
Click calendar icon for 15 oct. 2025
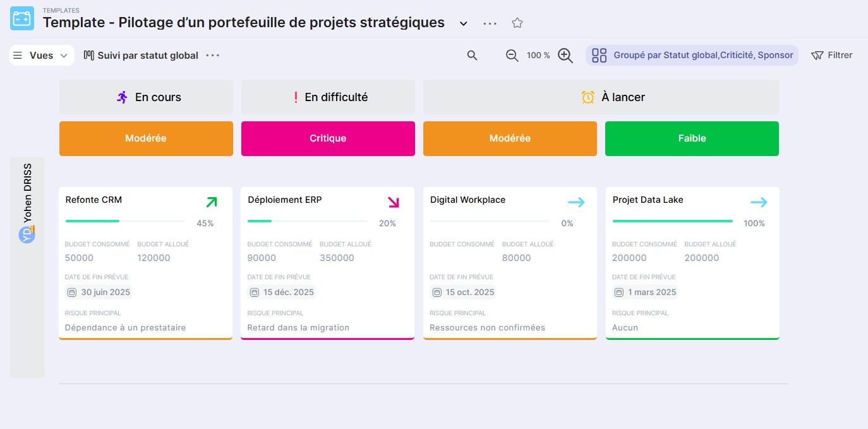pos(437,293)
